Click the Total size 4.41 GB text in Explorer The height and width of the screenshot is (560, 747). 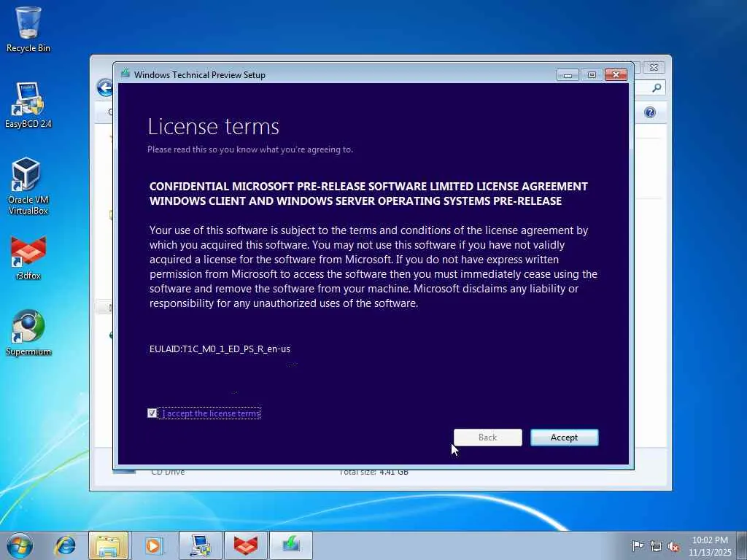(374, 472)
